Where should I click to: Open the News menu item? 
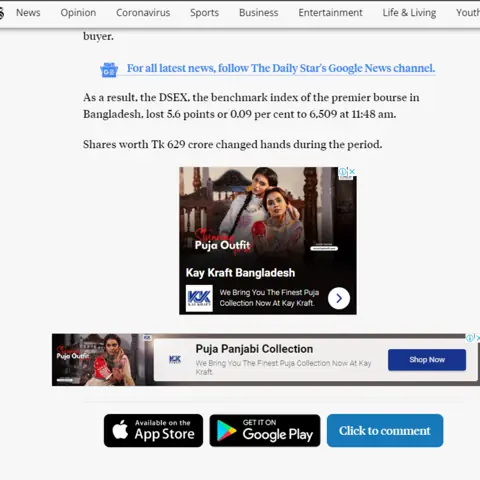[28, 13]
